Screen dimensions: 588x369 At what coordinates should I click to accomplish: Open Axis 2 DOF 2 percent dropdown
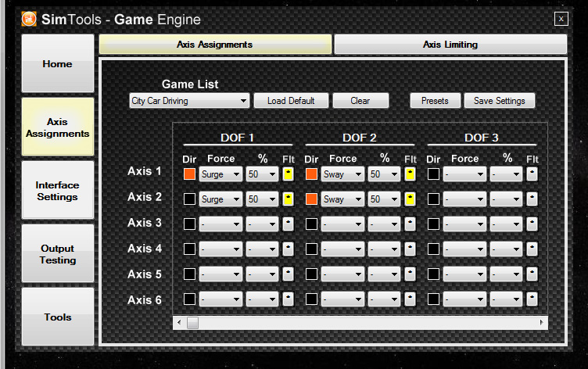384,199
